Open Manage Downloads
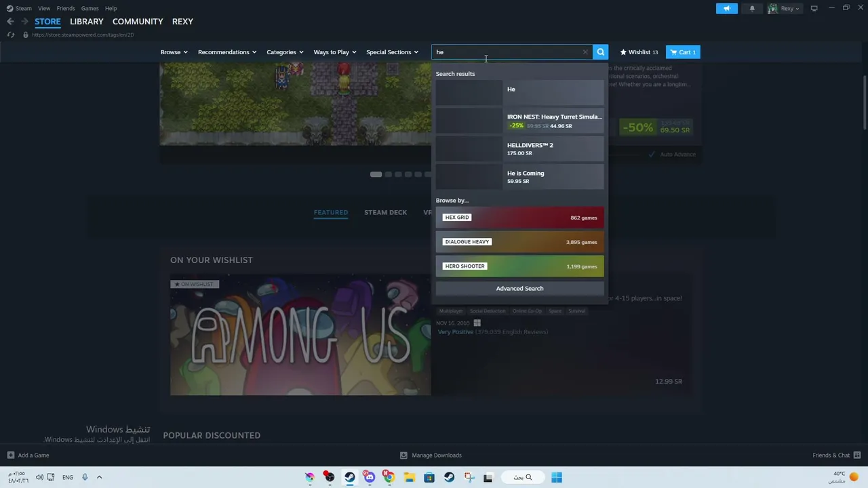 437,455
